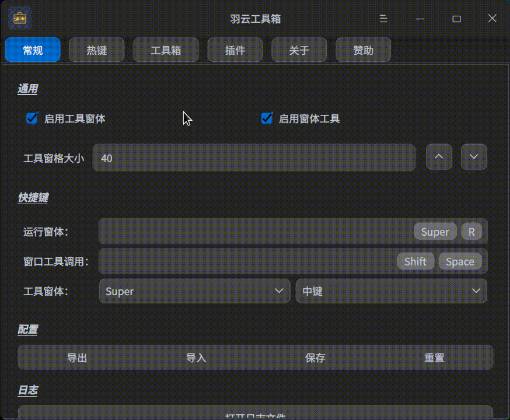Open the 中键 mouse button dropdown
510x420 pixels.
coord(391,291)
